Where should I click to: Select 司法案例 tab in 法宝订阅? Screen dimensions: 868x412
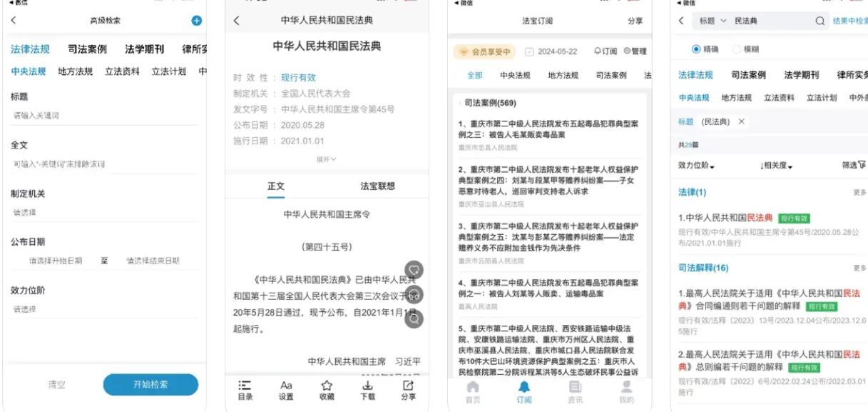point(611,75)
